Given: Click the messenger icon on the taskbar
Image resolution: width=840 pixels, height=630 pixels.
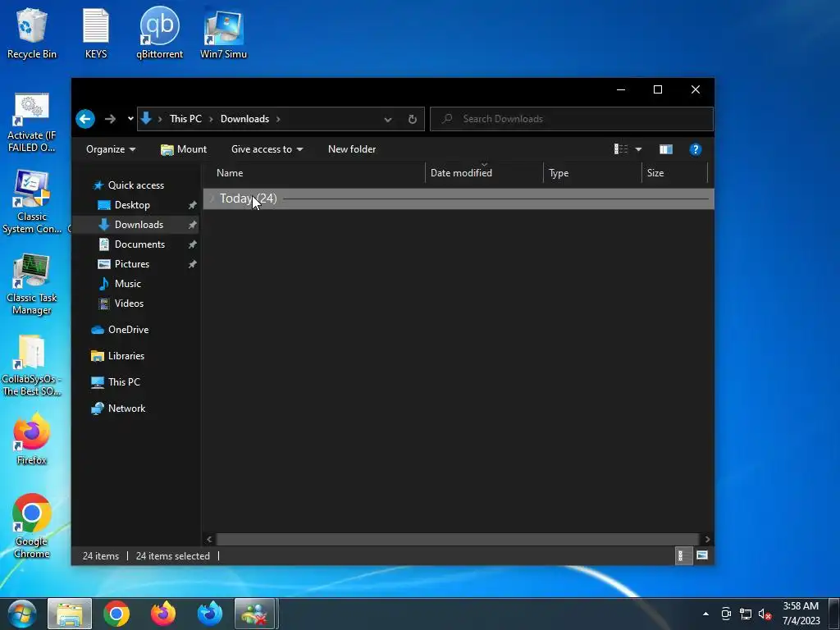Looking at the screenshot, I should point(255,614).
